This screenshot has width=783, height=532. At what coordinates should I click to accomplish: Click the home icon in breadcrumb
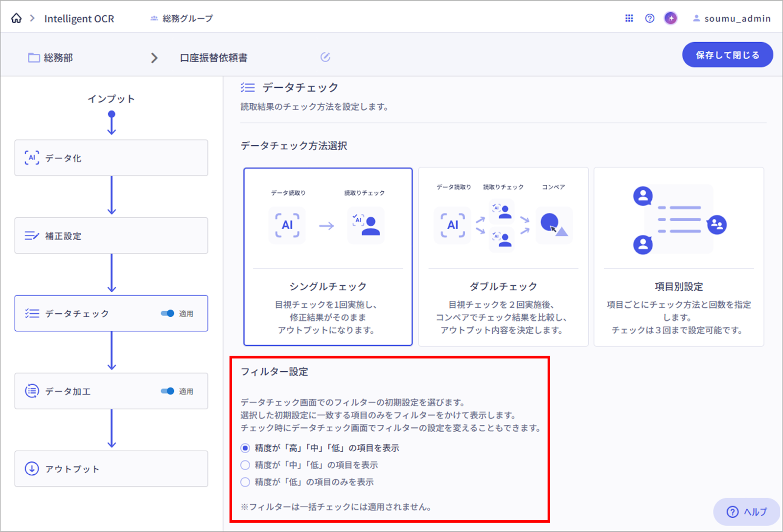16,18
